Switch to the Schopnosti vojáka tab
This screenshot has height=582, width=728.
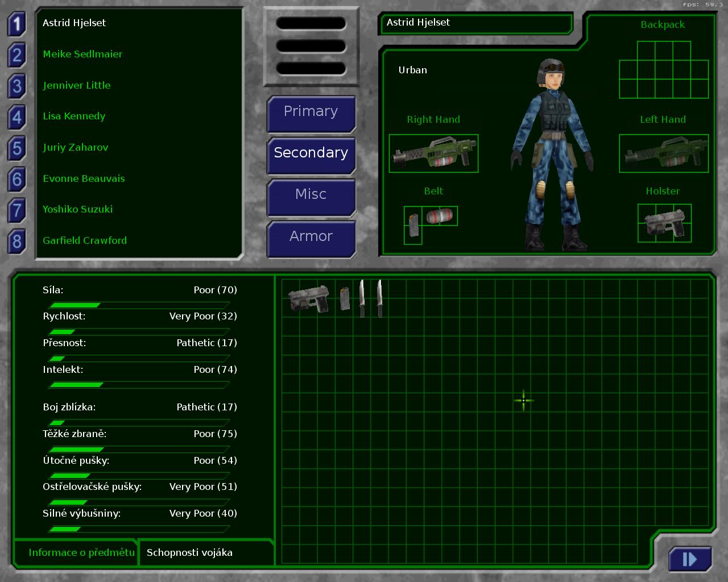(189, 552)
